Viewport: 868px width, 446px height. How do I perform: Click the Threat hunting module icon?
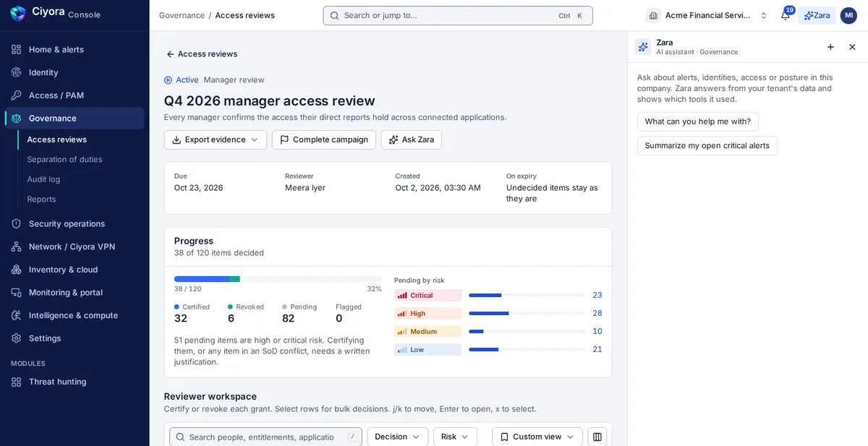(16, 382)
